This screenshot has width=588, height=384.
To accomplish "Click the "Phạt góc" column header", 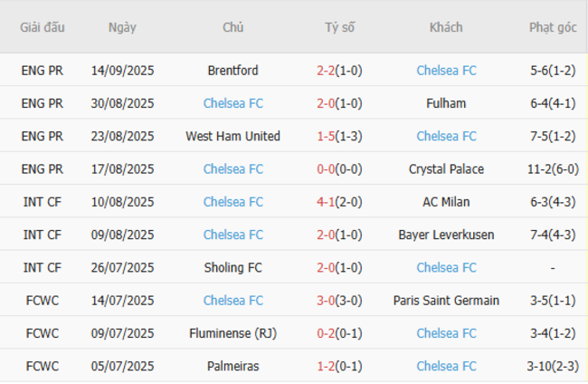I will [553, 27].
